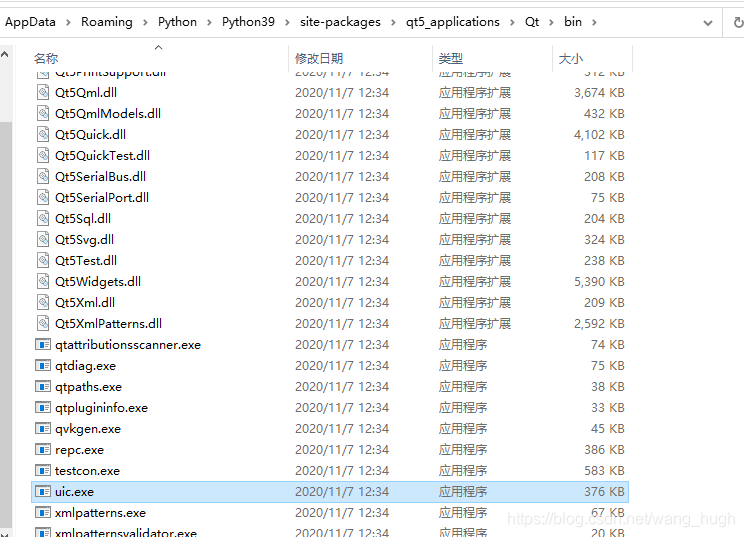This screenshot has height=537, width=744.
Task: Click the Qt5Test.dll file icon
Action: coord(43,260)
